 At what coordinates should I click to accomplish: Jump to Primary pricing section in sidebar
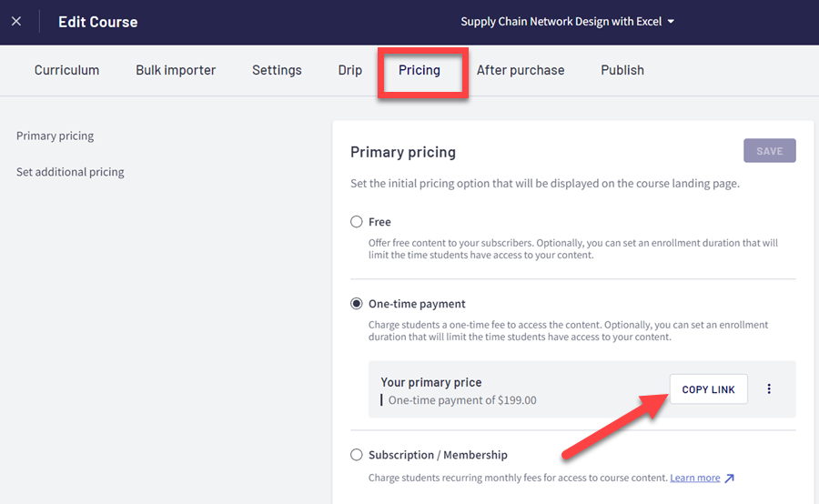coord(55,136)
